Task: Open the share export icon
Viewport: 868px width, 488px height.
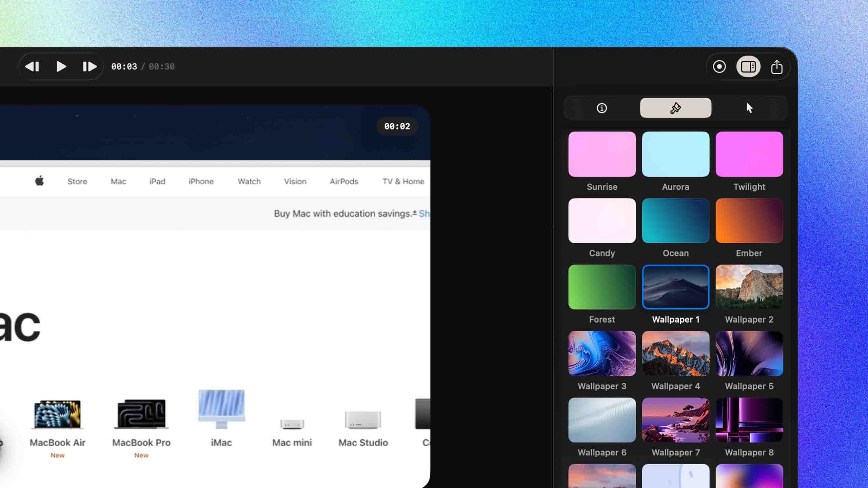Action: [x=777, y=67]
